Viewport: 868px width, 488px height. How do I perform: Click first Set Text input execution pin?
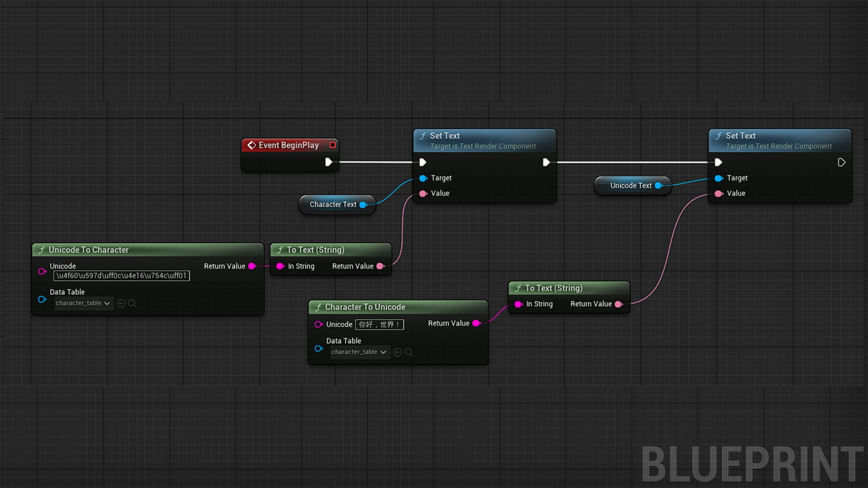423,162
